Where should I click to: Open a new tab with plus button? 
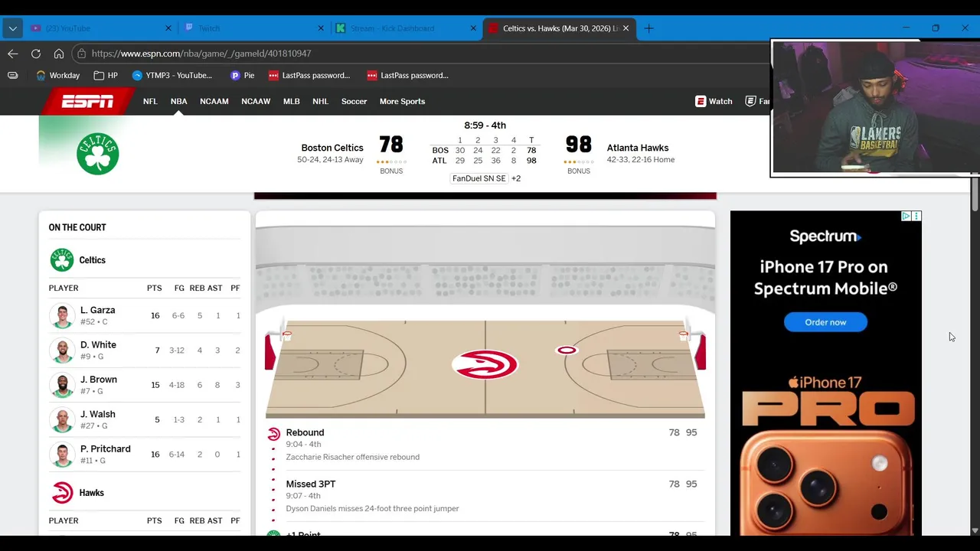[x=648, y=28]
